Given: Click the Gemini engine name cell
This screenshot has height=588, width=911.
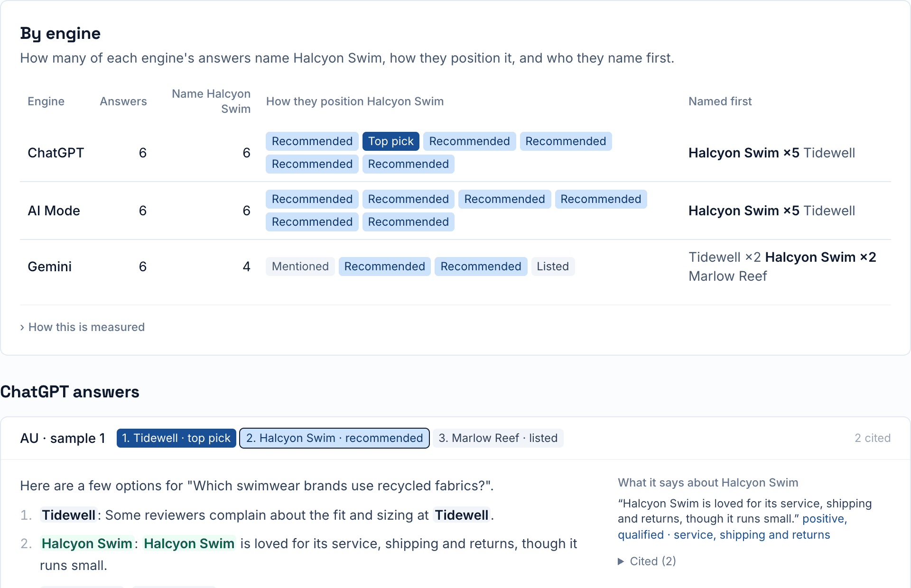Looking at the screenshot, I should pyautogui.click(x=50, y=266).
